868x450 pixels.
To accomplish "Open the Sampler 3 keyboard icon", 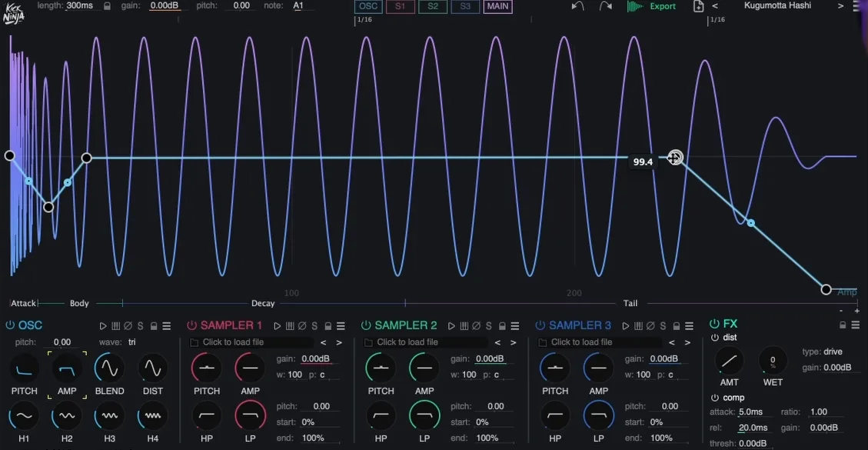I will pyautogui.click(x=638, y=326).
